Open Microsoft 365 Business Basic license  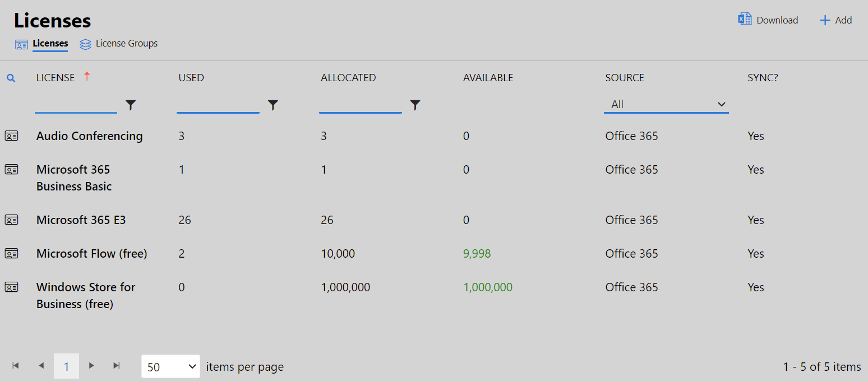pyautogui.click(x=73, y=178)
